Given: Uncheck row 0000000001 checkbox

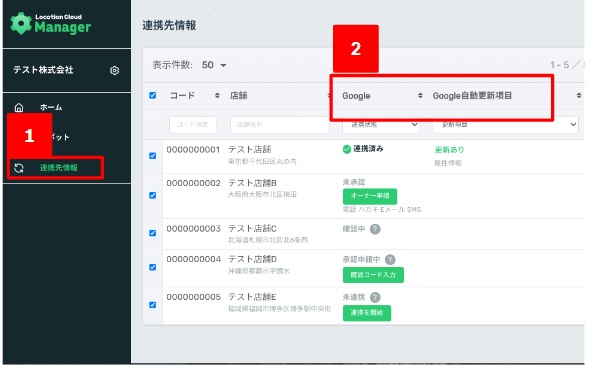Looking at the screenshot, I should coord(153,156).
